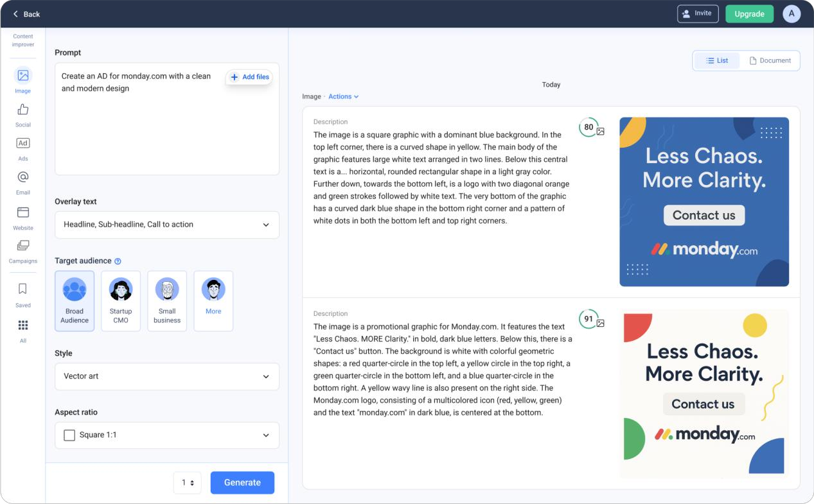This screenshot has height=504, width=814.
Task: Switch to Document view tab
Action: click(770, 60)
